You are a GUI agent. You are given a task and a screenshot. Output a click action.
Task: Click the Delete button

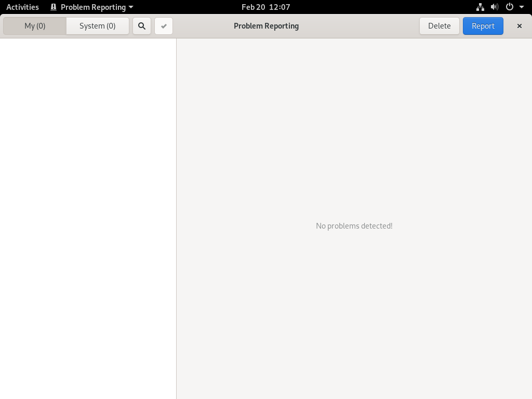click(x=440, y=26)
